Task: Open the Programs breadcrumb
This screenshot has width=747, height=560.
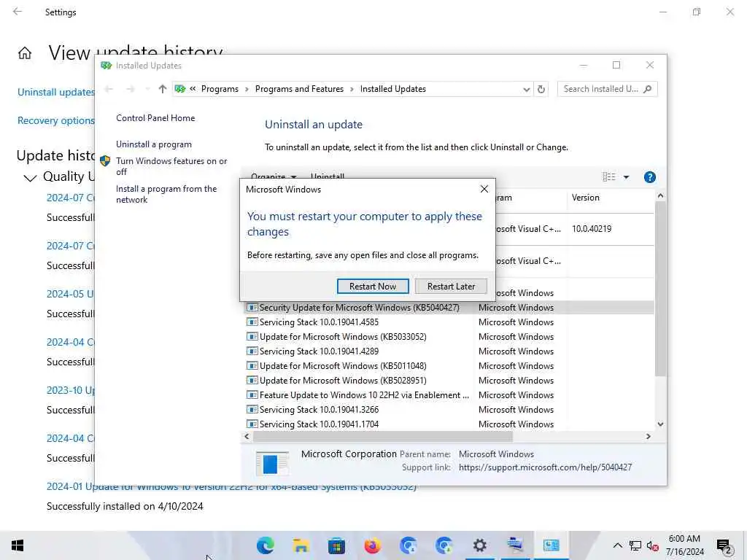Action: coord(220,89)
